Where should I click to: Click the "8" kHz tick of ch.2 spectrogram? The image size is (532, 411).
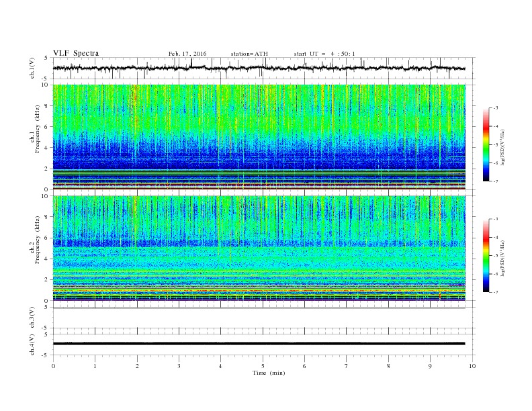click(x=46, y=217)
